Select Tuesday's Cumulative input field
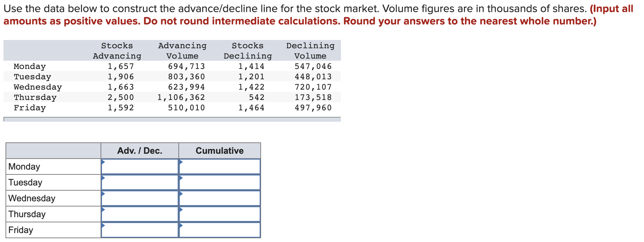The image size is (644, 242). click(x=219, y=182)
